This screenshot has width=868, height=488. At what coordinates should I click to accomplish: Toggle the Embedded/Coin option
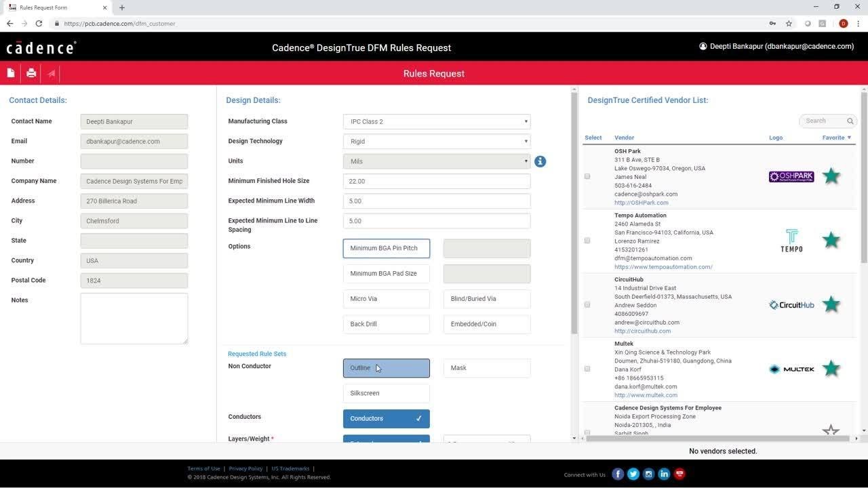click(x=487, y=324)
